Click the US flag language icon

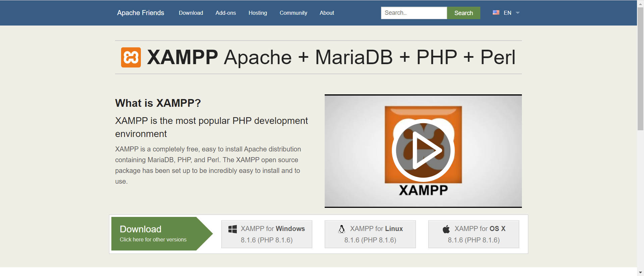(496, 13)
